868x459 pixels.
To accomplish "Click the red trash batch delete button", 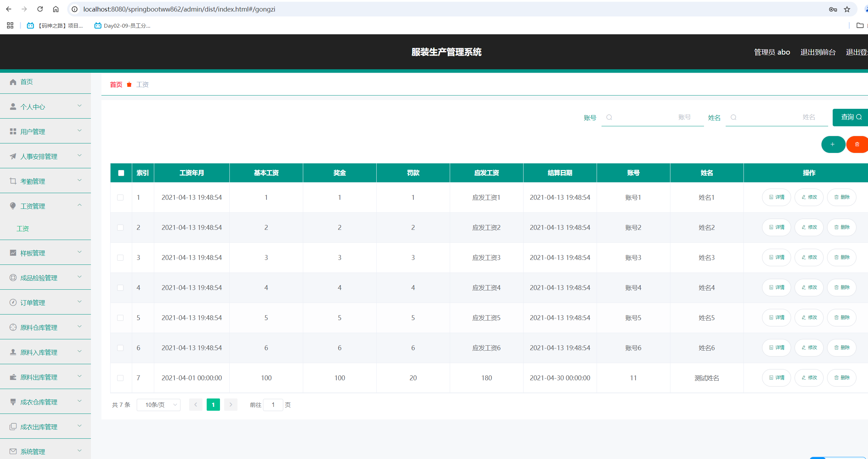I will point(857,144).
